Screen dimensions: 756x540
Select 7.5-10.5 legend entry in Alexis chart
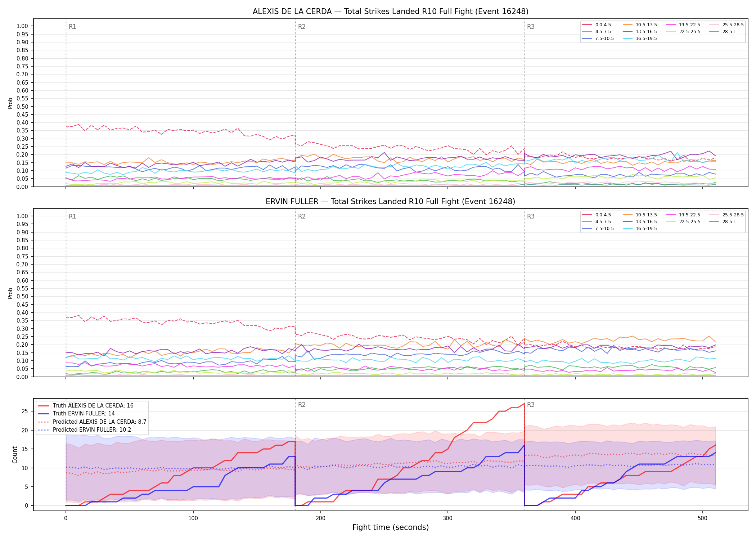pos(598,39)
